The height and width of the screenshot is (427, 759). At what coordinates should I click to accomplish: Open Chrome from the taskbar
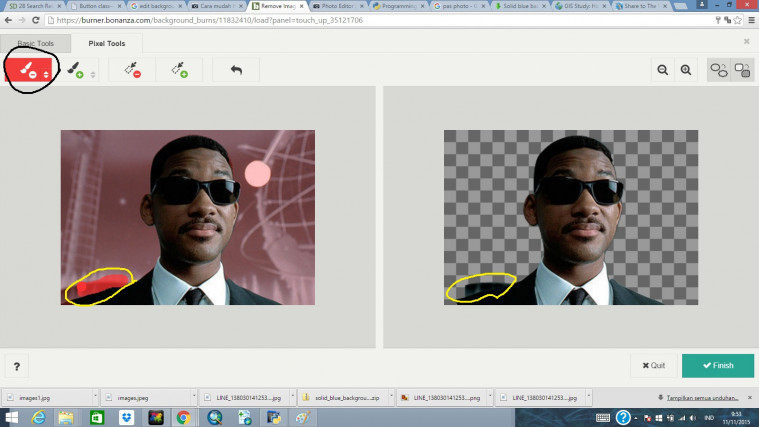pyautogui.click(x=183, y=417)
